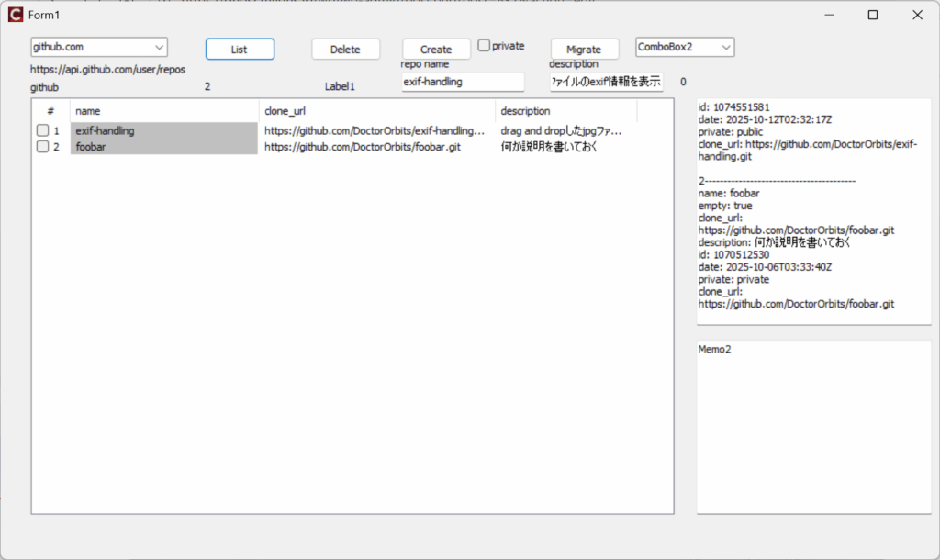
Task: Click the clone_url column header
Action: (376, 111)
